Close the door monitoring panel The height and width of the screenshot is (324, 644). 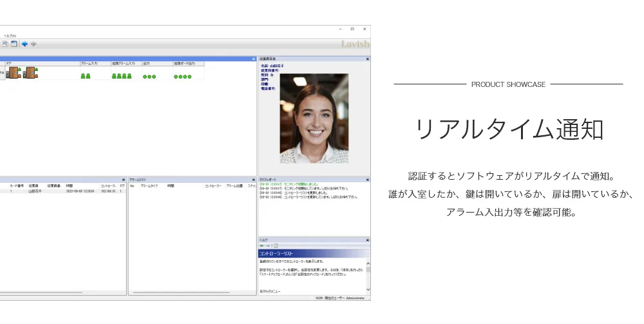pos(253,59)
